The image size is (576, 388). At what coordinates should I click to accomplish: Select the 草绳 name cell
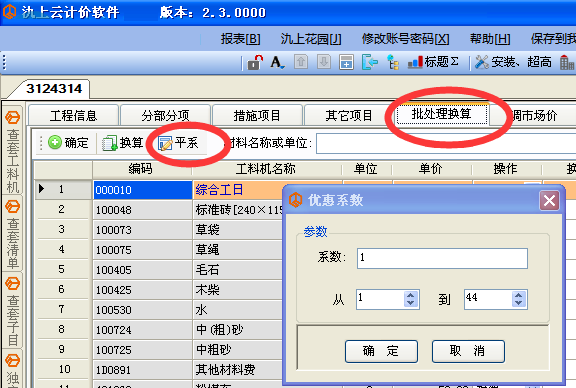(238, 250)
